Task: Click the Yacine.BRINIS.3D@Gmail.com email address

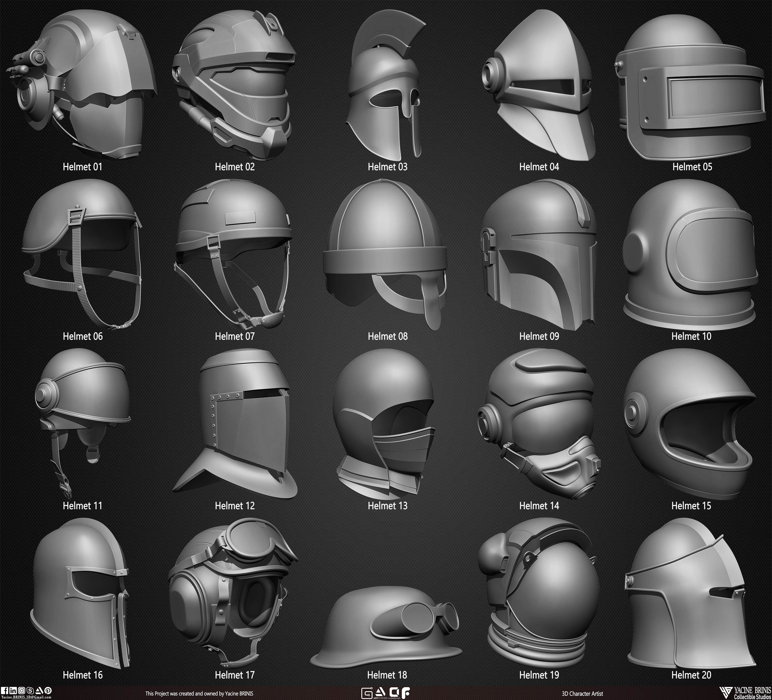Action: tap(26, 697)
